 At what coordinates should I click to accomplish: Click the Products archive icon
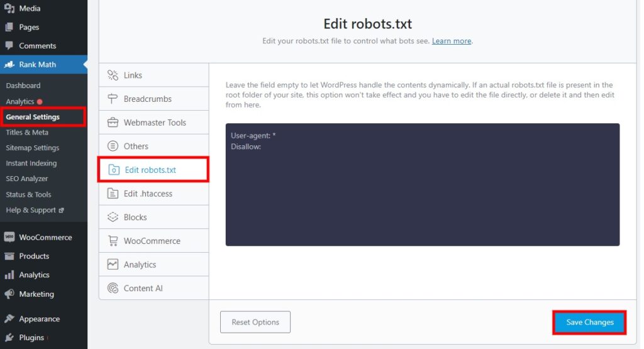pos(9,256)
